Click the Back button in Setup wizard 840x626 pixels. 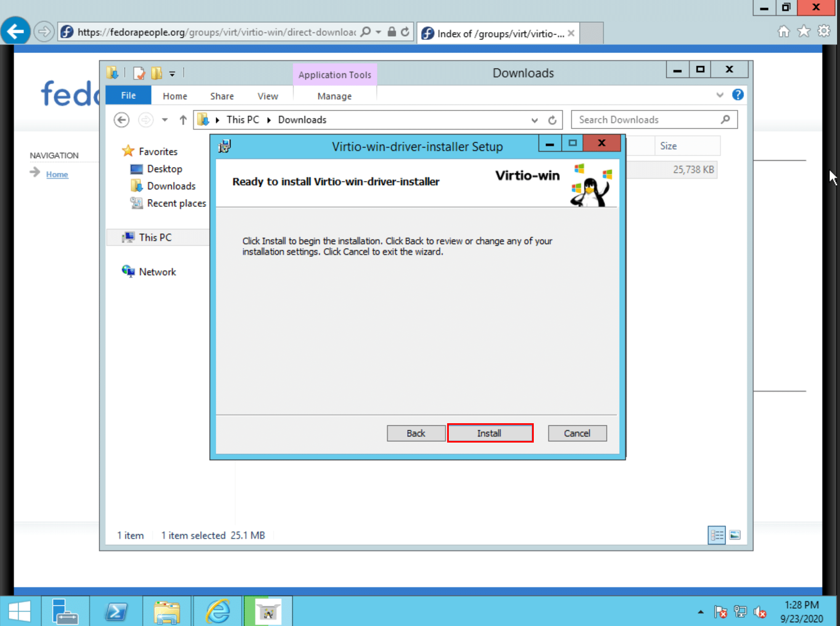[416, 433]
